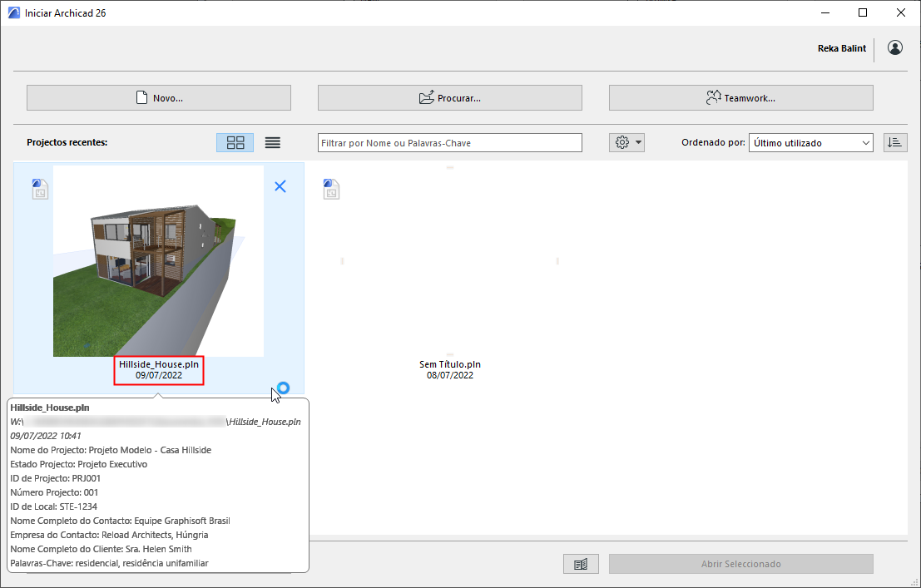Click the Hillside_House solo project file icon
Image resolution: width=921 pixels, height=588 pixels.
click(40, 189)
